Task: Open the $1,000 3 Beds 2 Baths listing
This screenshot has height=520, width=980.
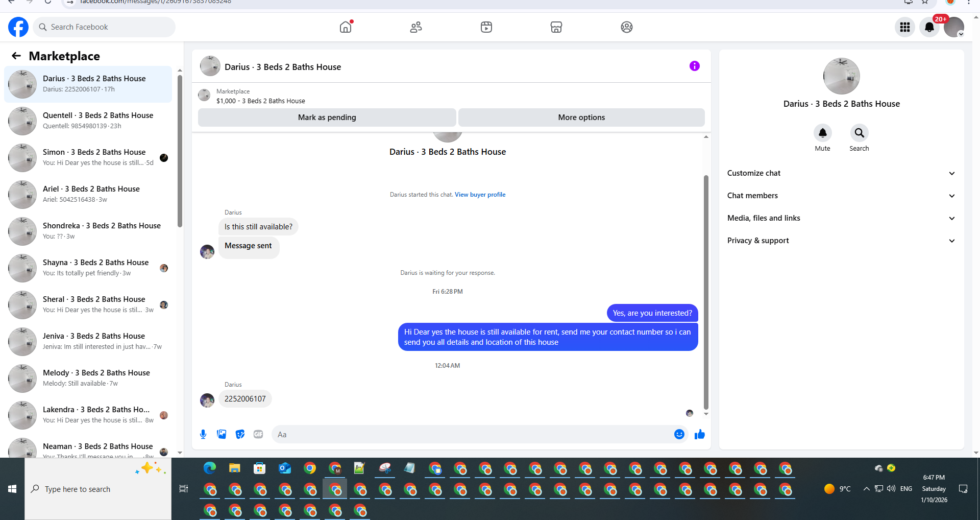Action: (x=261, y=101)
